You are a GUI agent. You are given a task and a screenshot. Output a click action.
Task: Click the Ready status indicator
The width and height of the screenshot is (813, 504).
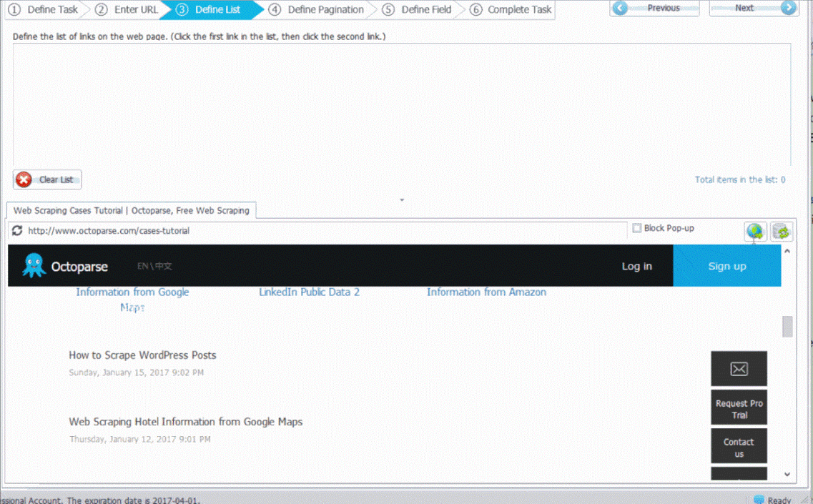(x=772, y=500)
